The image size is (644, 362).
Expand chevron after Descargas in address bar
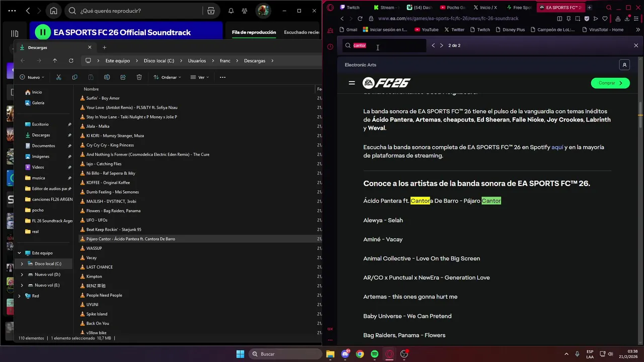pos(272,61)
